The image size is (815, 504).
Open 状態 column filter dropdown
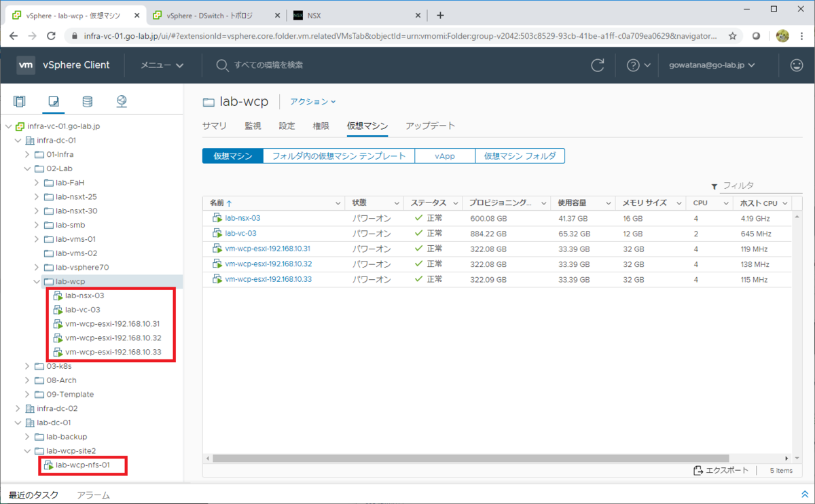coord(397,203)
